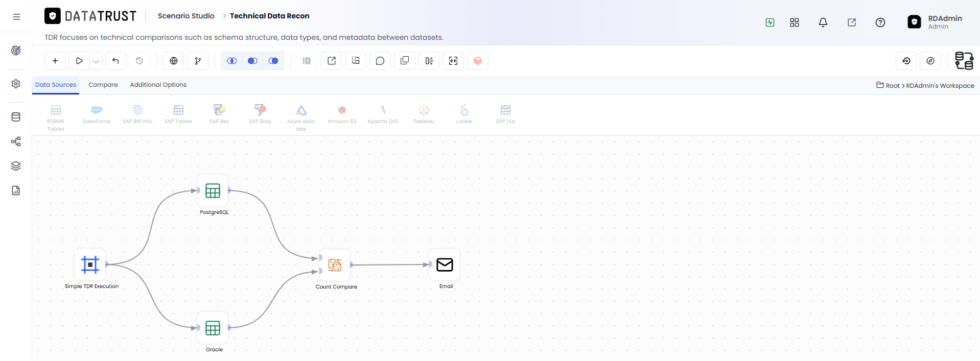Open the globe icon in toolbar

click(174, 61)
